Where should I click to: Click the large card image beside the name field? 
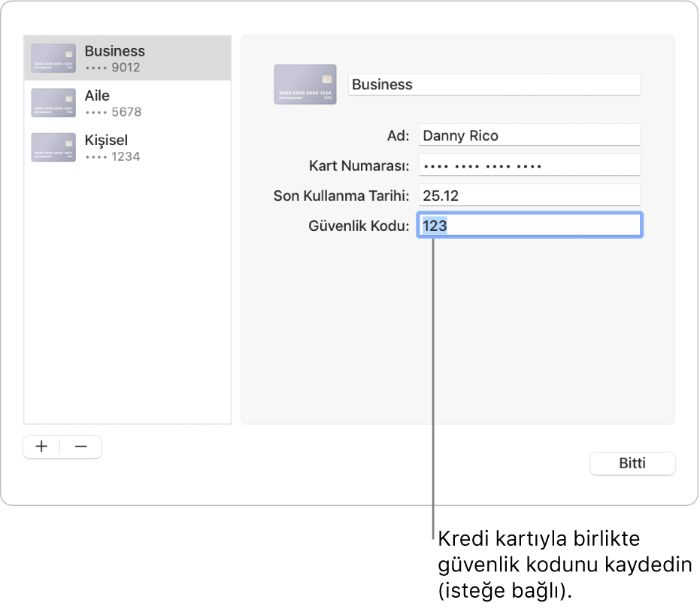tap(305, 84)
